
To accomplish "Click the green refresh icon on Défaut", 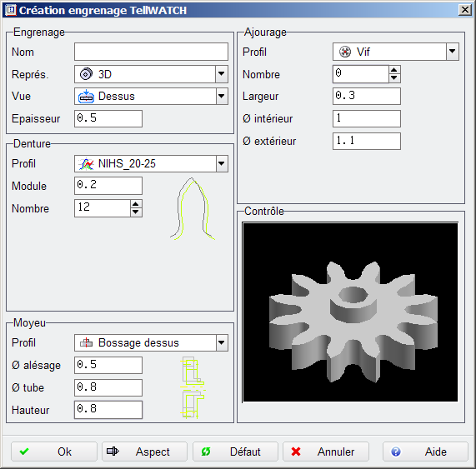I will tap(206, 452).
